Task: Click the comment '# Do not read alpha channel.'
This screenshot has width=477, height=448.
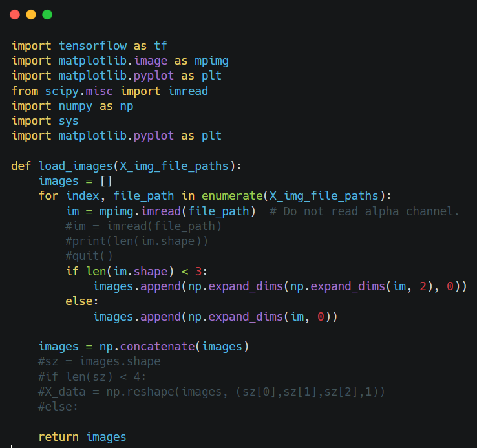Action: (x=364, y=211)
